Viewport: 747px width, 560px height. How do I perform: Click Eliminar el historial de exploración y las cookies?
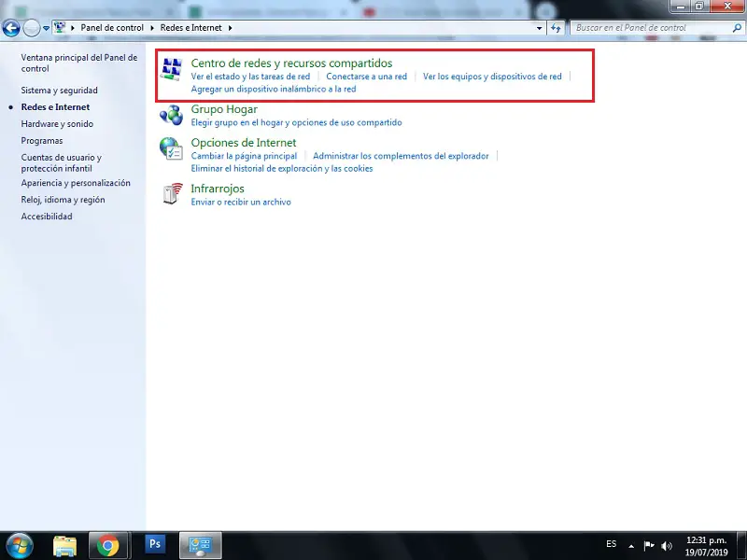(282, 169)
